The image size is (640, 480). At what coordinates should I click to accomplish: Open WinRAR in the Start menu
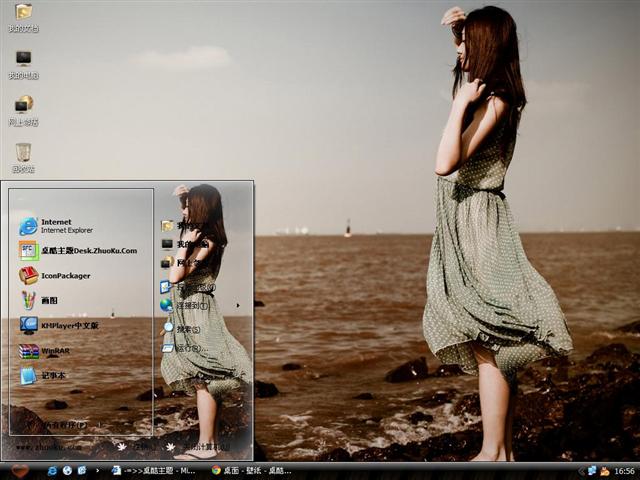[55, 351]
